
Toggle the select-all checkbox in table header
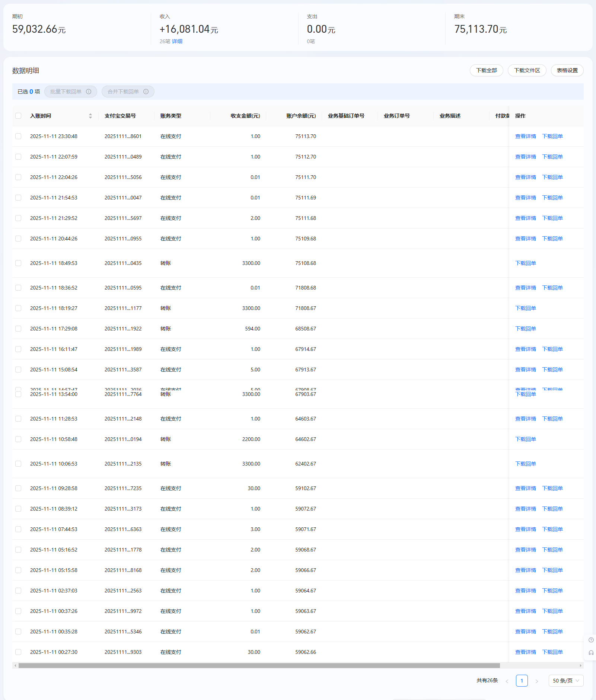(x=18, y=116)
